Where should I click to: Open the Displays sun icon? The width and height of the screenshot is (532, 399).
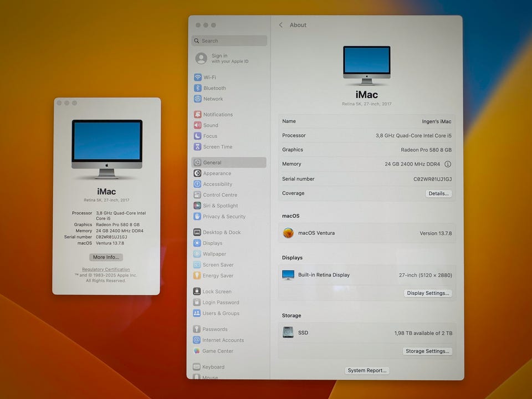coord(197,243)
